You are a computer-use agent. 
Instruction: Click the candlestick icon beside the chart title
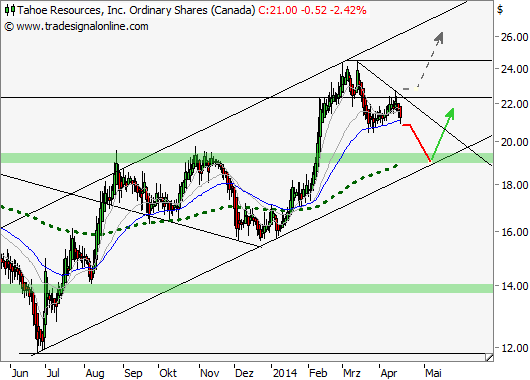(10, 10)
